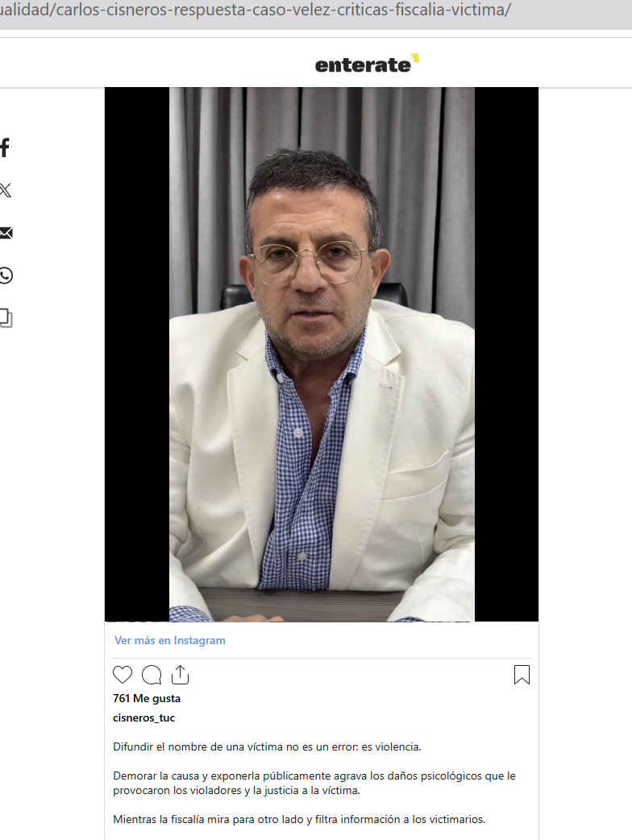Viewport: 632px width, 840px height.
Task: Click the caption line 'Difundir el nombre'
Action: pos(267,746)
